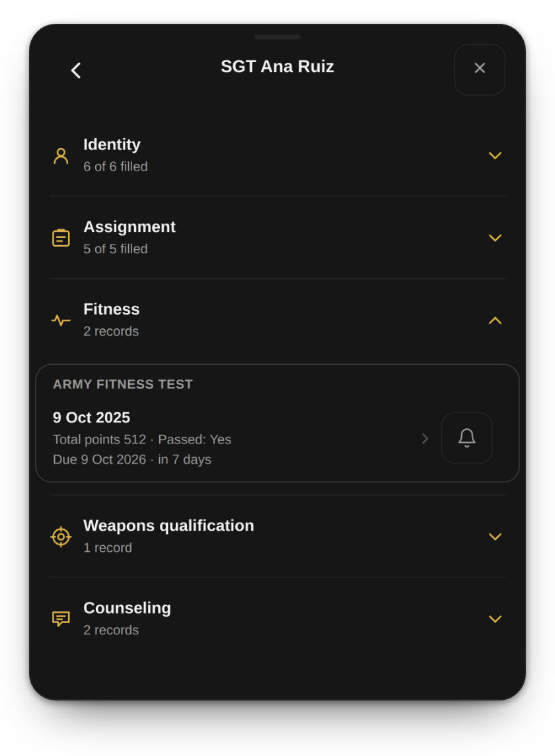The width and height of the screenshot is (555, 756).
Task: Click the Assignment clipboard icon
Action: (x=61, y=238)
